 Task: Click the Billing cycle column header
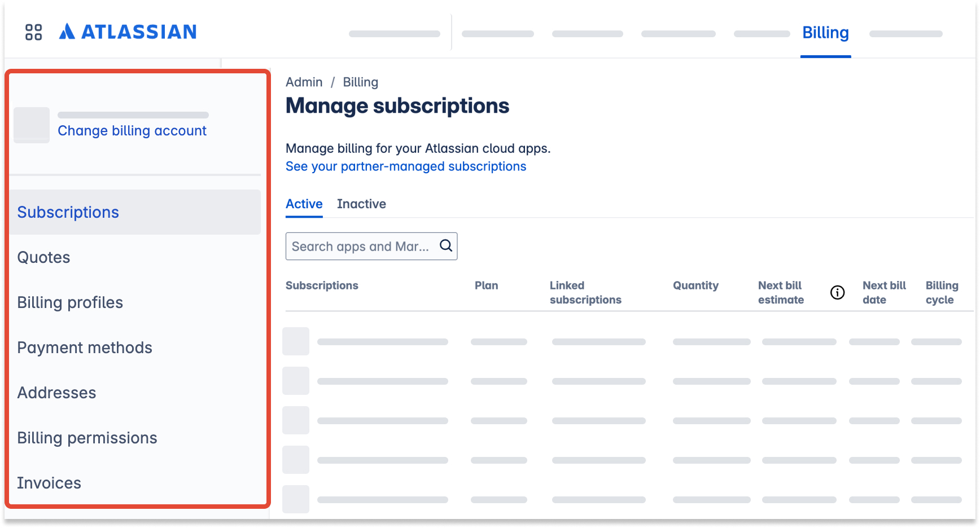point(942,292)
